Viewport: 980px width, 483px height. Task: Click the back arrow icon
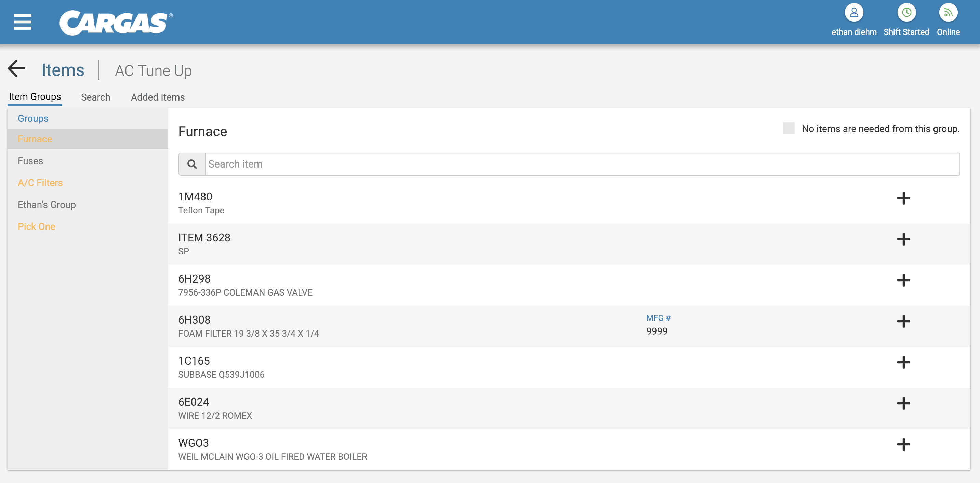[x=17, y=69]
